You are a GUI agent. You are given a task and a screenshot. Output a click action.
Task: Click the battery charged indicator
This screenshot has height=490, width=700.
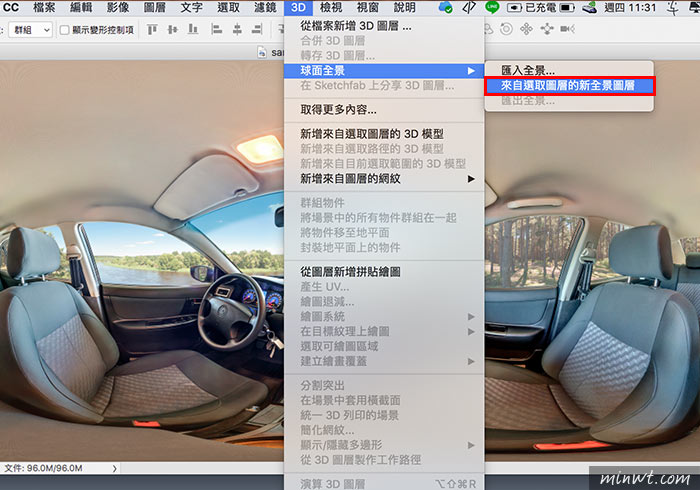[x=541, y=8]
